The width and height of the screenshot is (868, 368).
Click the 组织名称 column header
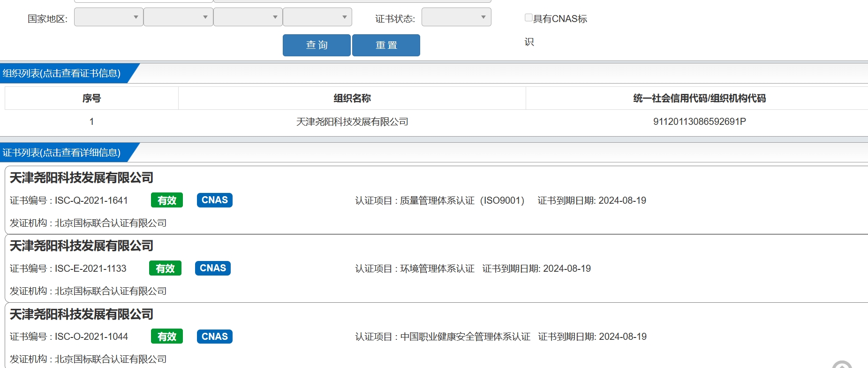pyautogui.click(x=352, y=98)
